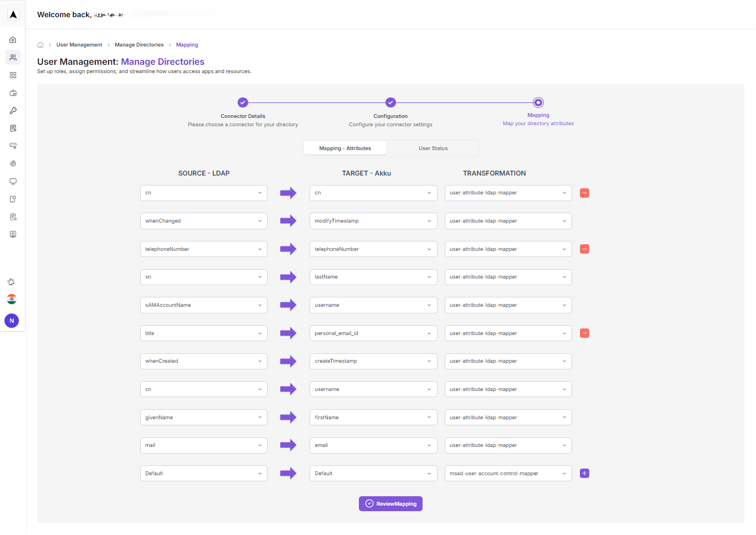Open the Manage Directories breadcrumb link
The image size is (756, 535).
tap(138, 44)
